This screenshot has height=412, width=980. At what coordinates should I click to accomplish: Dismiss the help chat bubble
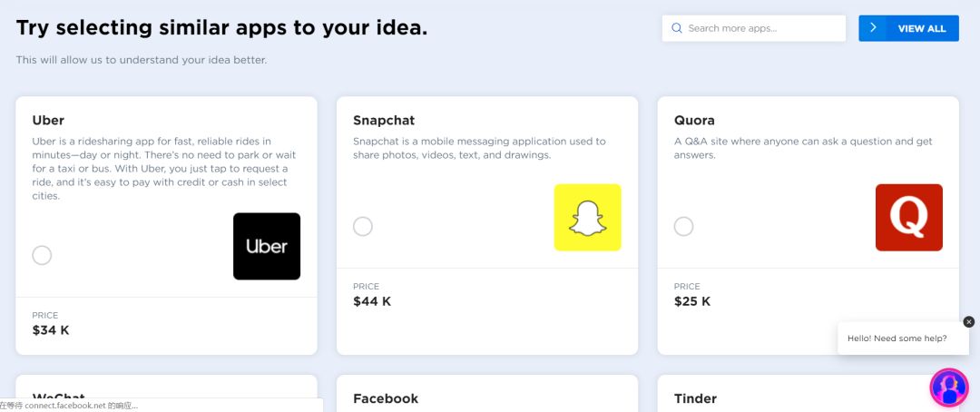point(968,322)
